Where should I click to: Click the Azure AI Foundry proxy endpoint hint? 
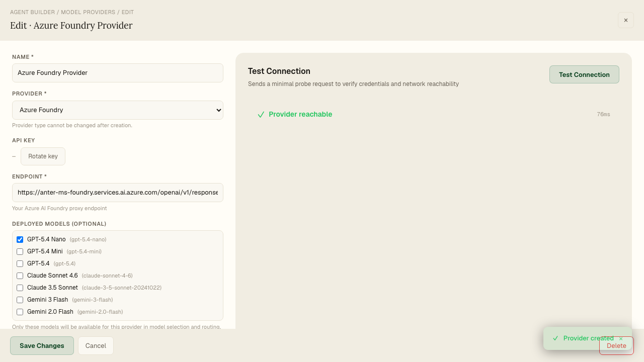tap(59, 208)
